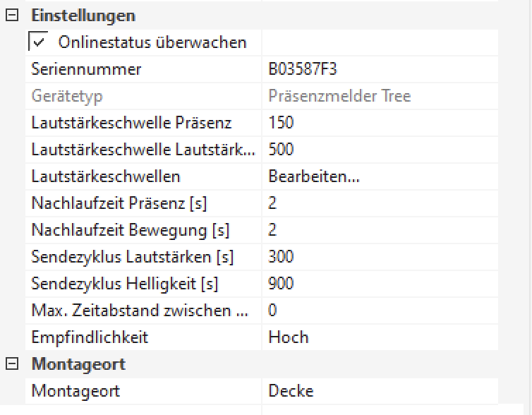Click the Lautstärkeschwellen property label
532x415 pixels.
(x=106, y=176)
